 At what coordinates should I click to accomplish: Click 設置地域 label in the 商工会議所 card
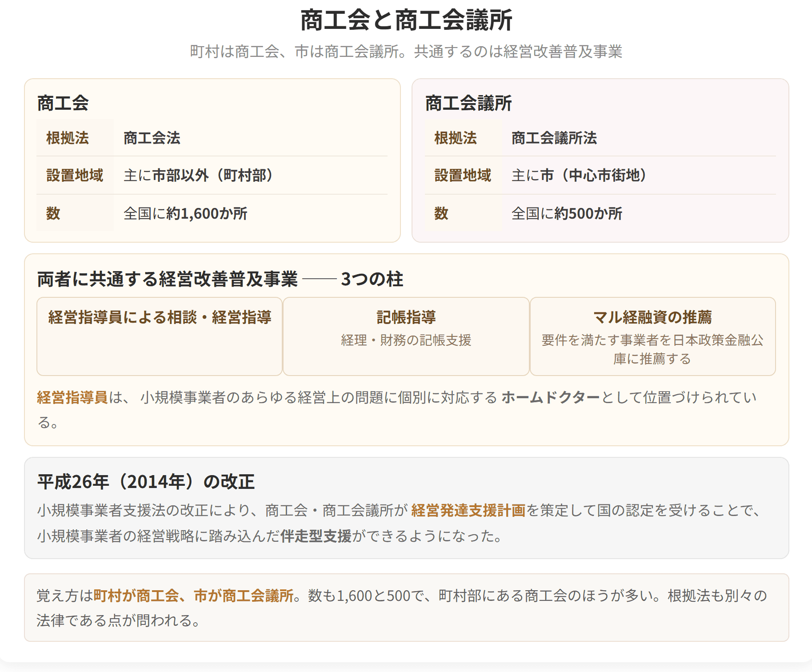click(463, 175)
